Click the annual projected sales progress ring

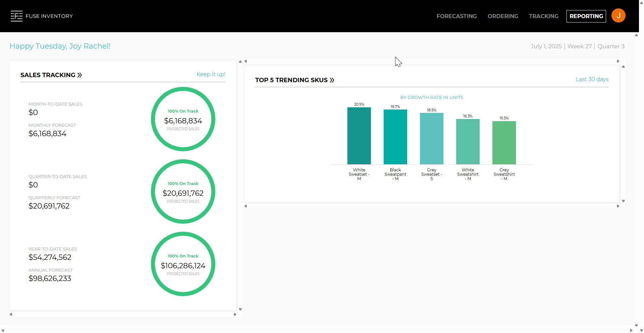click(183, 264)
